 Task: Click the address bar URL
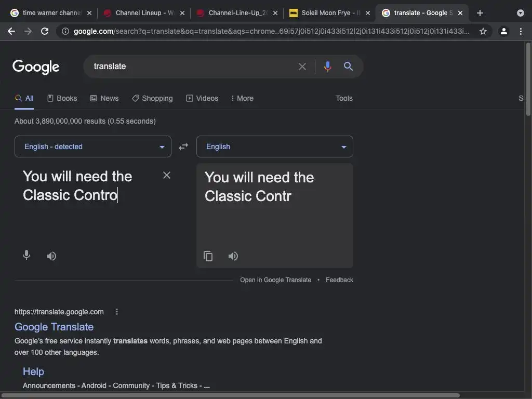click(x=271, y=31)
